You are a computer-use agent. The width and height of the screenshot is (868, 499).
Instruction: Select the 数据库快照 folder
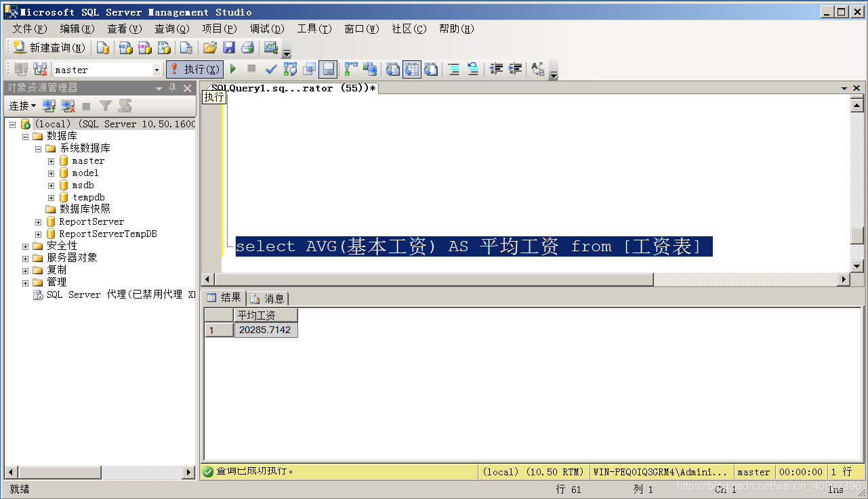pyautogui.click(x=85, y=209)
